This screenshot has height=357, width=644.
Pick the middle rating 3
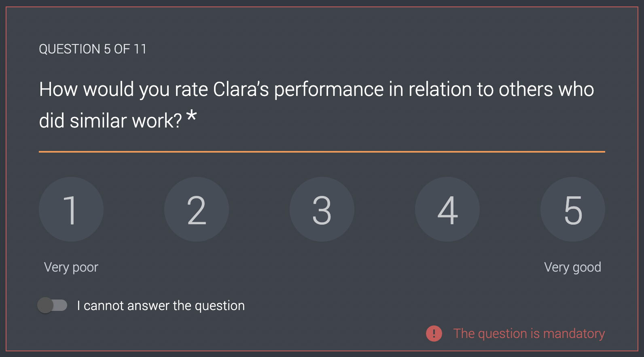tap(322, 209)
